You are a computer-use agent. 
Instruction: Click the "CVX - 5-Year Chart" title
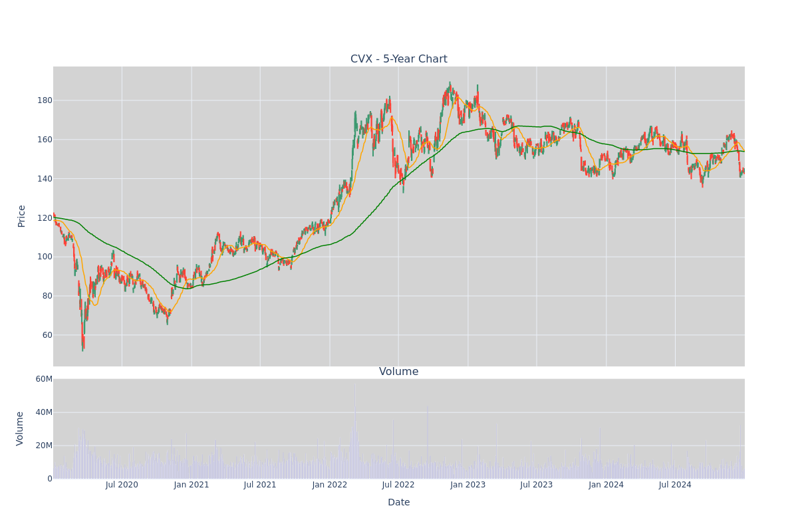click(399, 59)
